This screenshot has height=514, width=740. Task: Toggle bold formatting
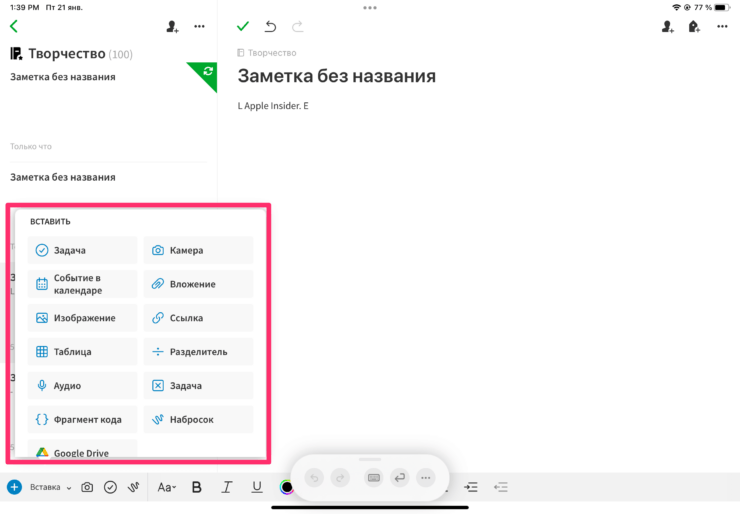[196, 487]
